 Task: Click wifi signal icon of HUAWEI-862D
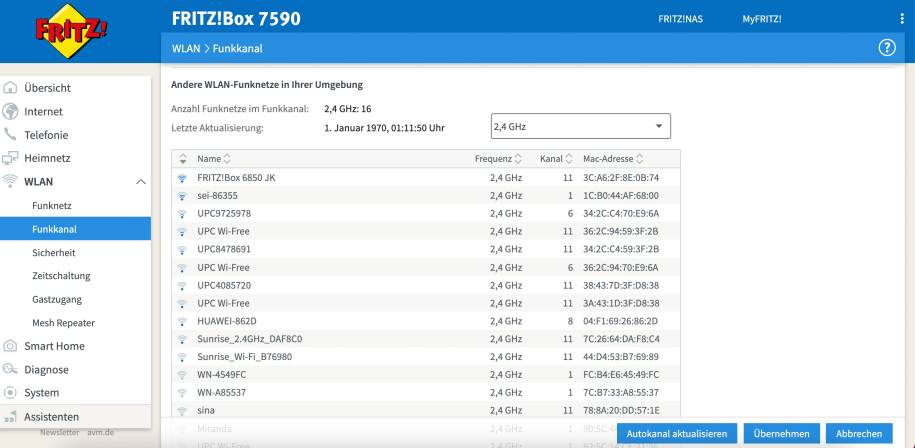[x=182, y=321]
